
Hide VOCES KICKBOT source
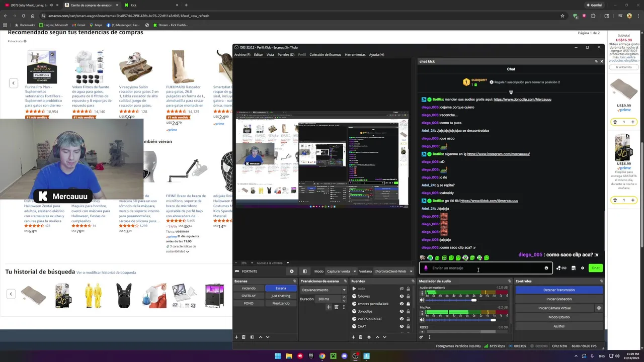click(x=401, y=319)
